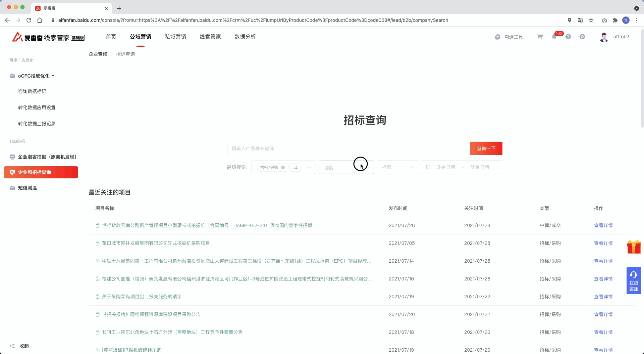Select 企业和招标查询 sidebar item
The width and height of the screenshot is (644, 354).
coord(41,172)
